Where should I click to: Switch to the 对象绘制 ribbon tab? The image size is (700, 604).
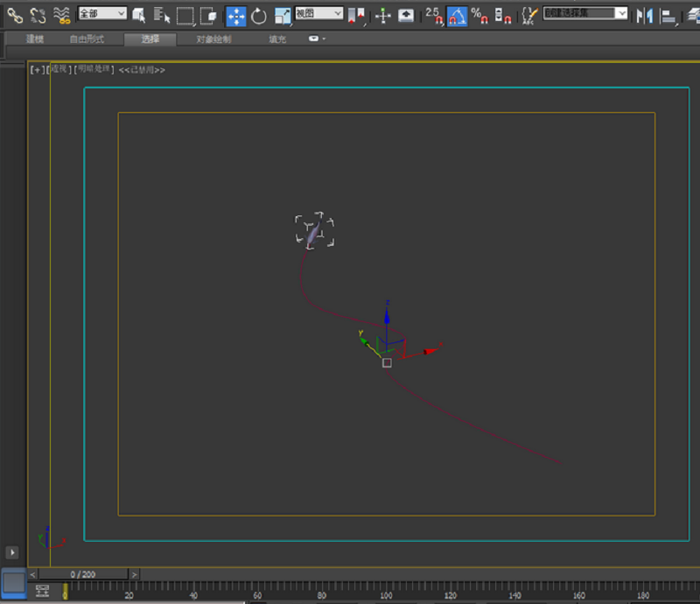[x=213, y=39]
